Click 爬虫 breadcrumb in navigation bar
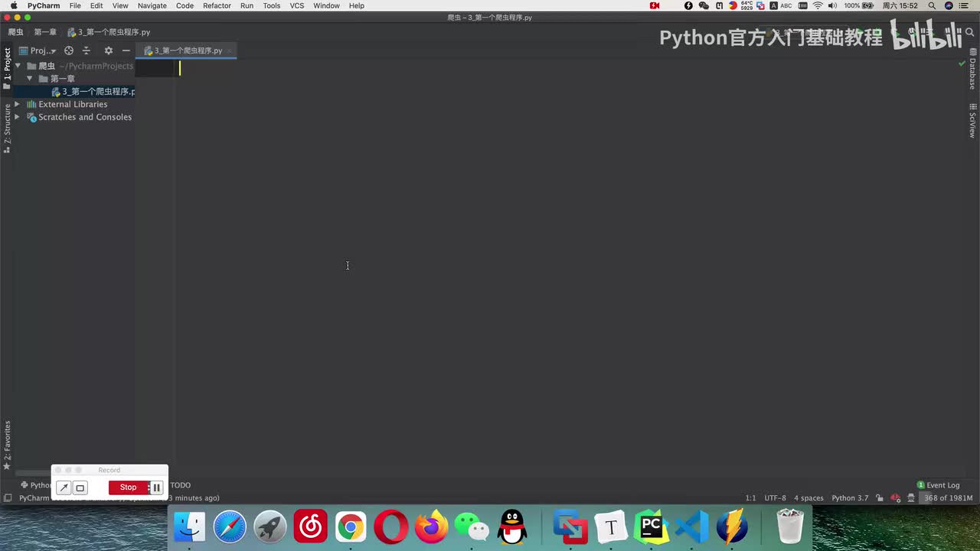 16,32
